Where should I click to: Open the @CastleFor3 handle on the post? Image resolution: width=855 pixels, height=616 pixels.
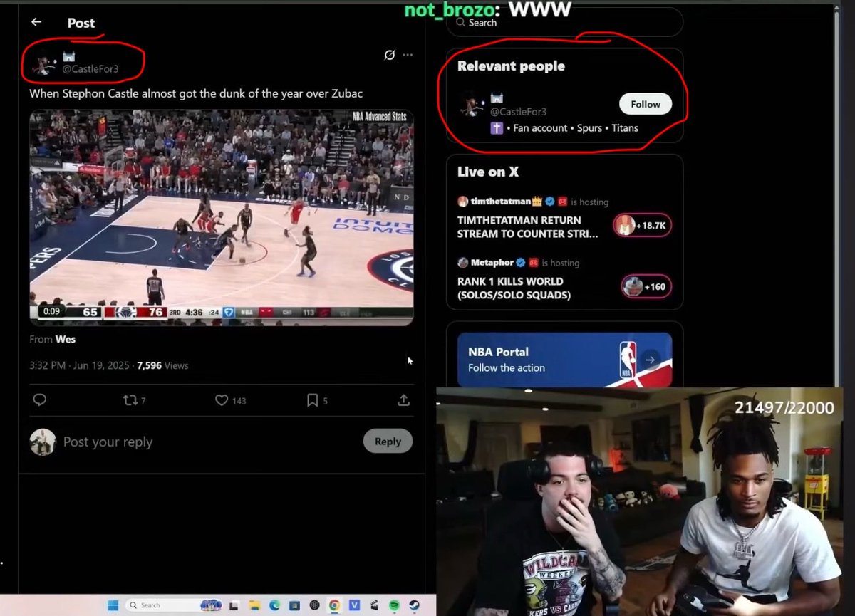click(90, 69)
